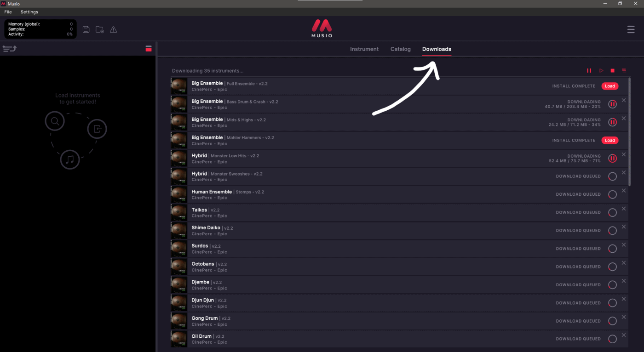Open the Settings menu
The height and width of the screenshot is (352, 644).
click(x=29, y=12)
